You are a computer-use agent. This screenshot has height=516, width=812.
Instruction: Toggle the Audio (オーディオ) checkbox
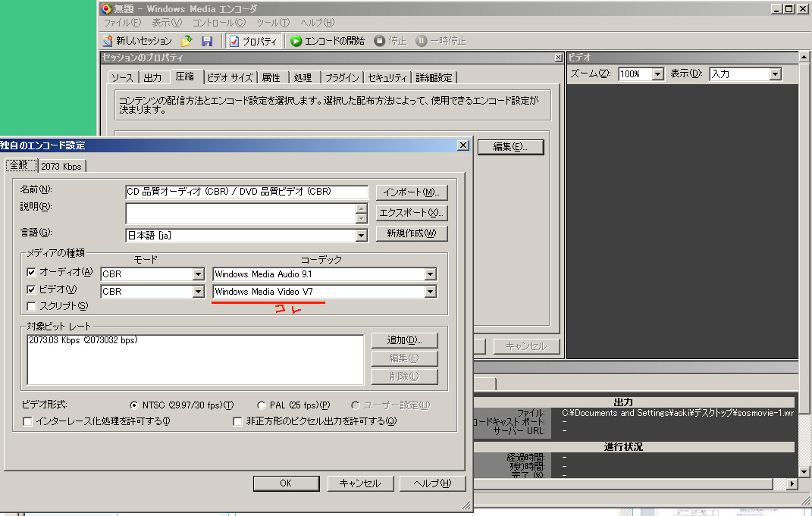pos(31,272)
